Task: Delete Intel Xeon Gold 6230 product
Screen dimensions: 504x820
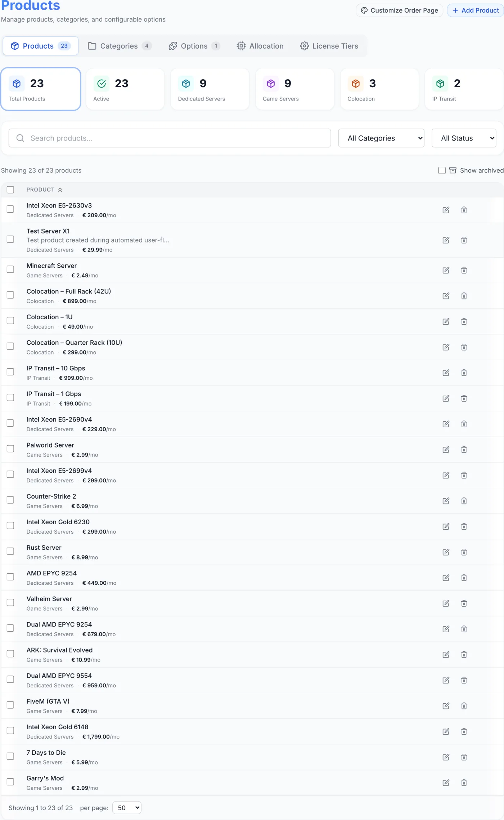Action: click(464, 526)
